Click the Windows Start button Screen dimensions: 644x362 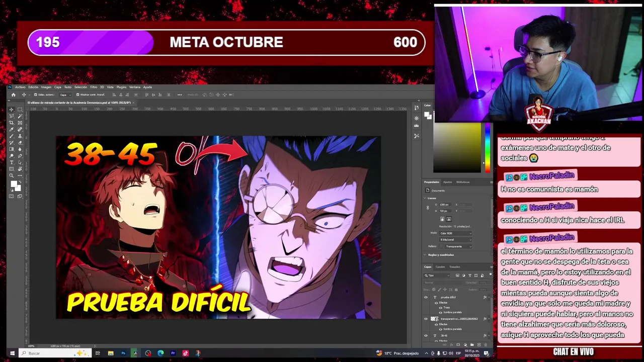(12, 353)
